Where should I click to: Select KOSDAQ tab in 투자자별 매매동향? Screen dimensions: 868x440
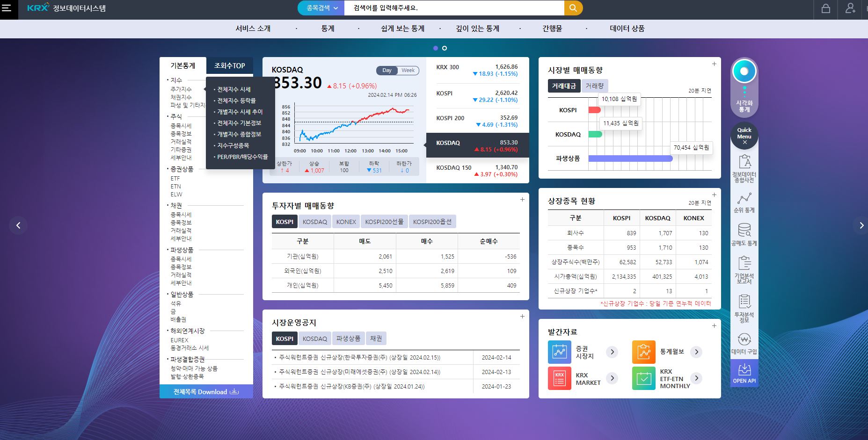315,222
